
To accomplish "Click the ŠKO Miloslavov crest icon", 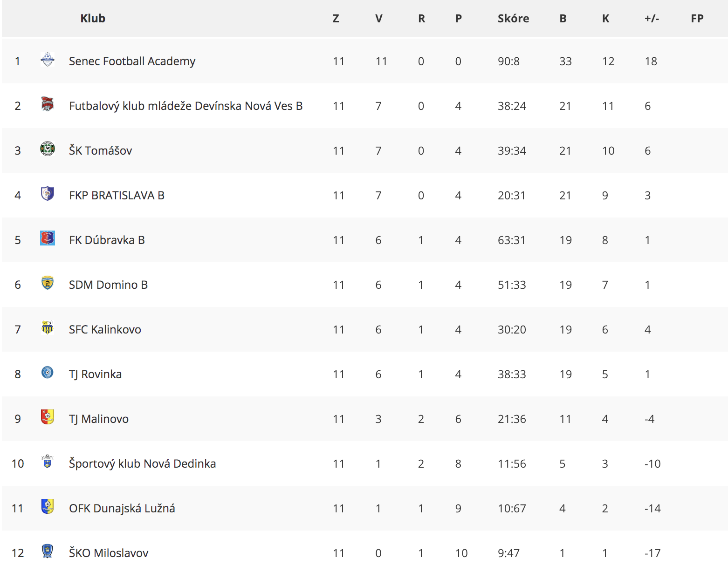I will tap(47, 552).
